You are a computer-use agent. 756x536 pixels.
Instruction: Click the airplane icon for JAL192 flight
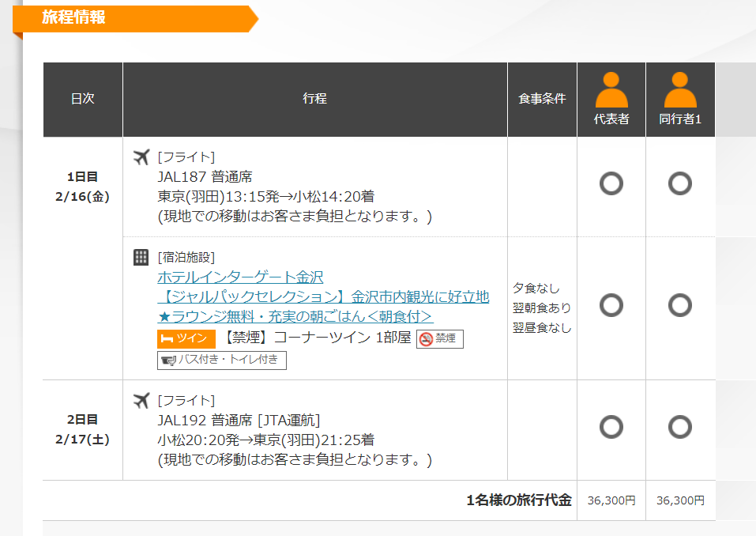pyautogui.click(x=141, y=400)
